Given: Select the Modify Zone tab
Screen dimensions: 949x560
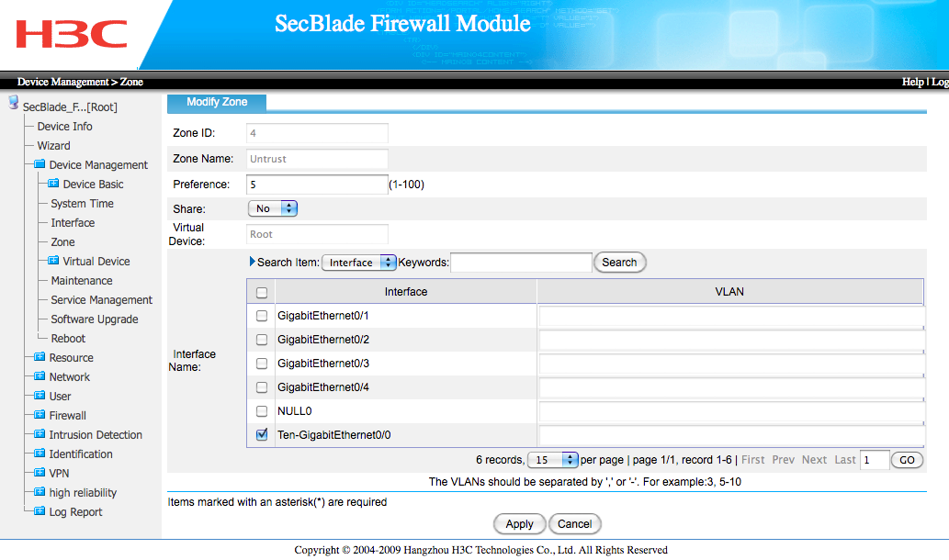Looking at the screenshot, I should coord(217,102).
